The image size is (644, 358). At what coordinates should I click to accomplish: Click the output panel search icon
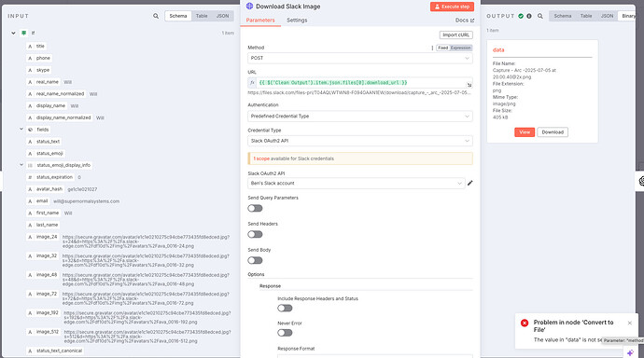(x=540, y=16)
